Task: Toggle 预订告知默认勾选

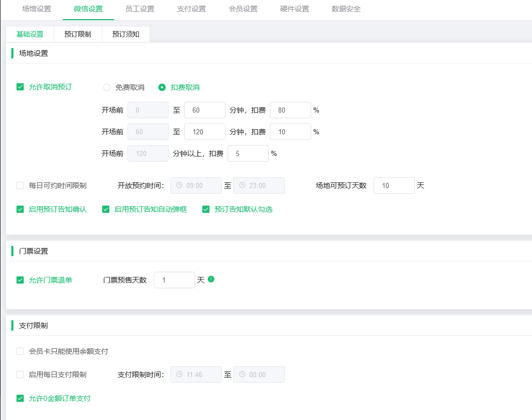Action: click(206, 209)
